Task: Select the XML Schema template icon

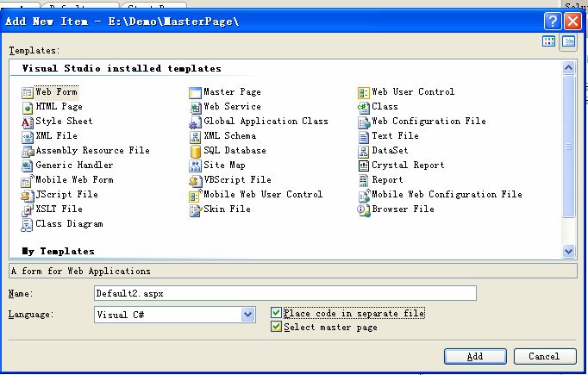Action: tap(195, 137)
